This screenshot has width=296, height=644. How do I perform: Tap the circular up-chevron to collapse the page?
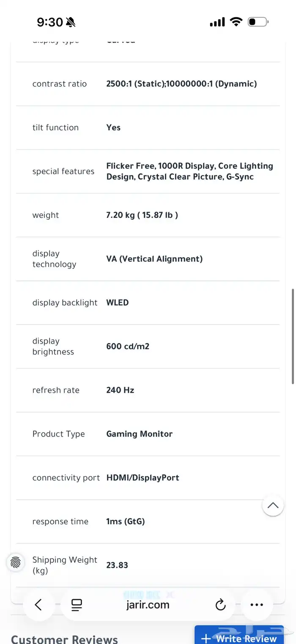coord(273,506)
